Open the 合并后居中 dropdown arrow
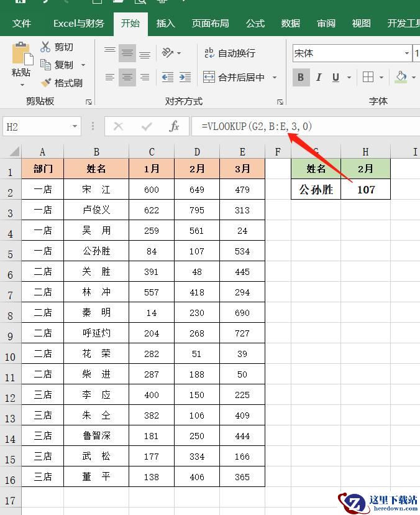420x515 pixels. coord(275,78)
